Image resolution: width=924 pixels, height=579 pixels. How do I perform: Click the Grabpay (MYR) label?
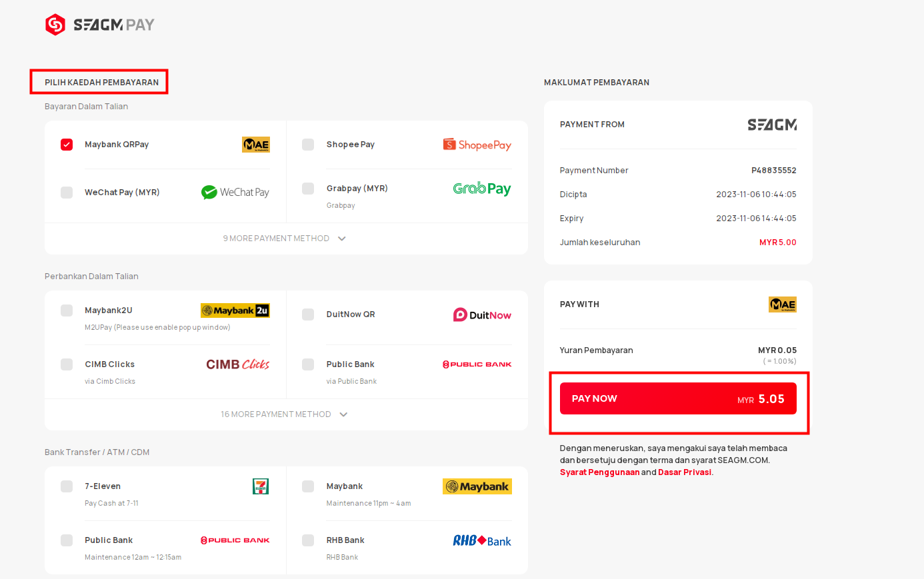(x=357, y=189)
